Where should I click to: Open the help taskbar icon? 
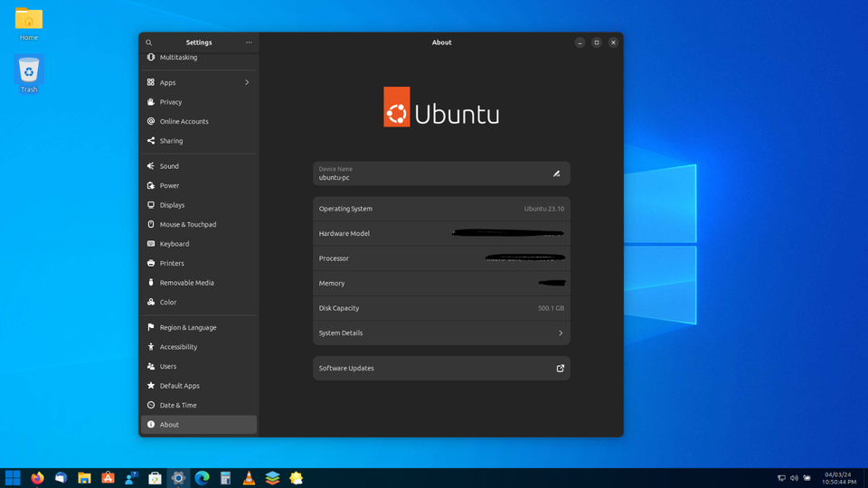pyautogui.click(x=131, y=477)
